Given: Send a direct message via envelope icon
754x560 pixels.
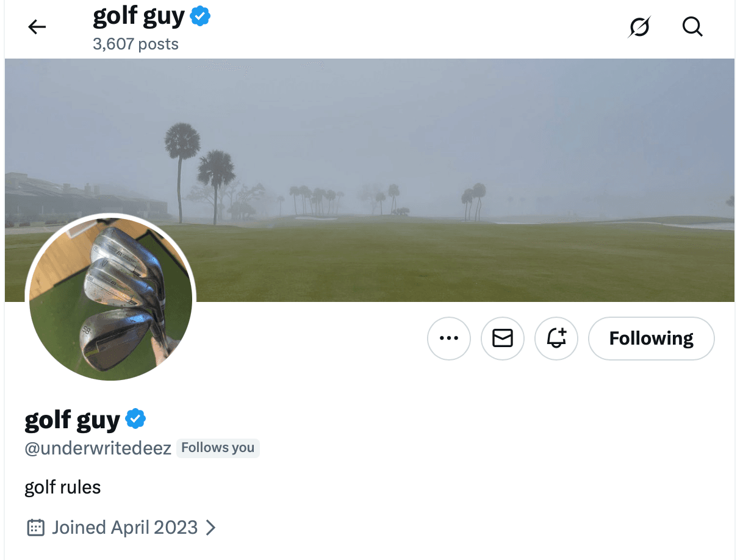Looking at the screenshot, I should (503, 338).
